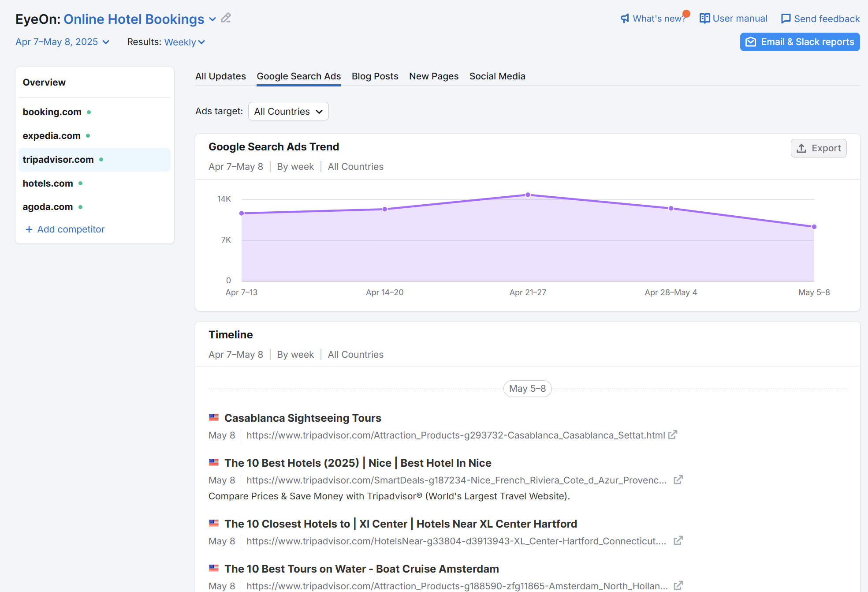Expand the Online Hotel Bookings project dropdown
Image resolution: width=868 pixels, height=592 pixels.
pyautogui.click(x=212, y=19)
